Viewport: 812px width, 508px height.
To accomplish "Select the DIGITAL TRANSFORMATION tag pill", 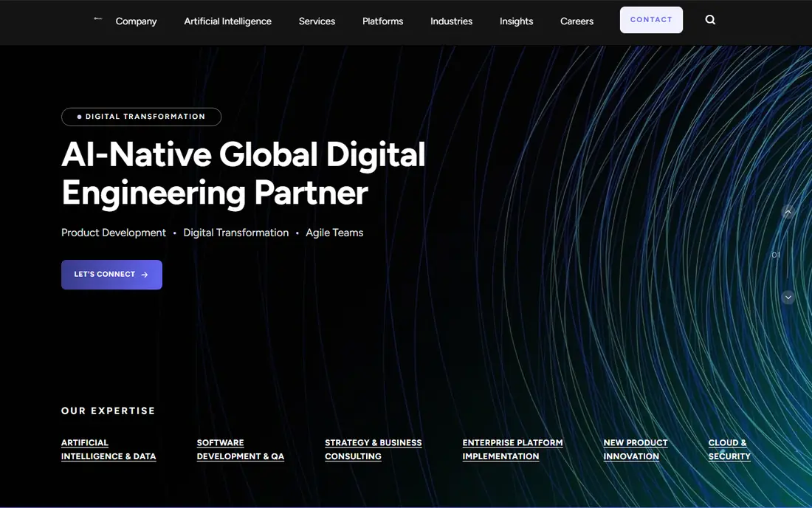I will (142, 117).
